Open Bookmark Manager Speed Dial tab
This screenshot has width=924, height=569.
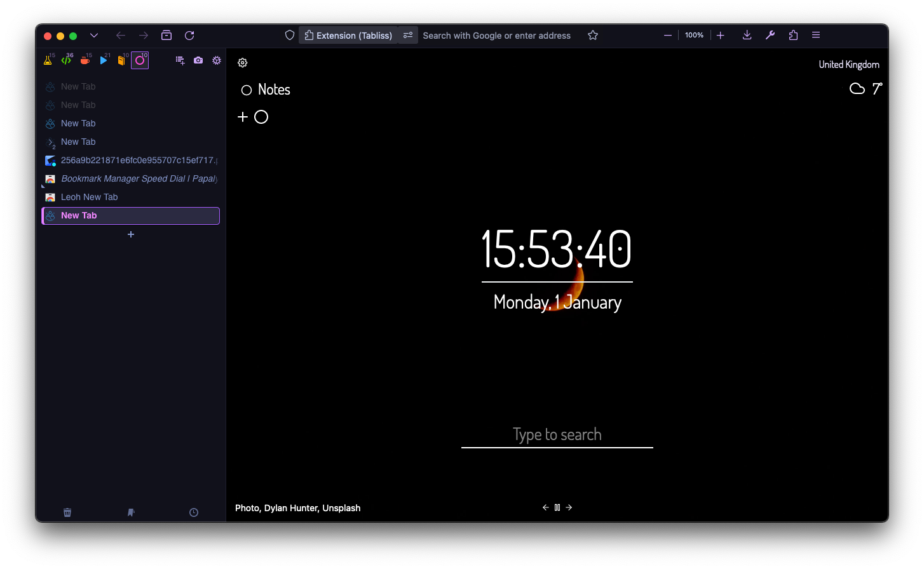pos(131,178)
